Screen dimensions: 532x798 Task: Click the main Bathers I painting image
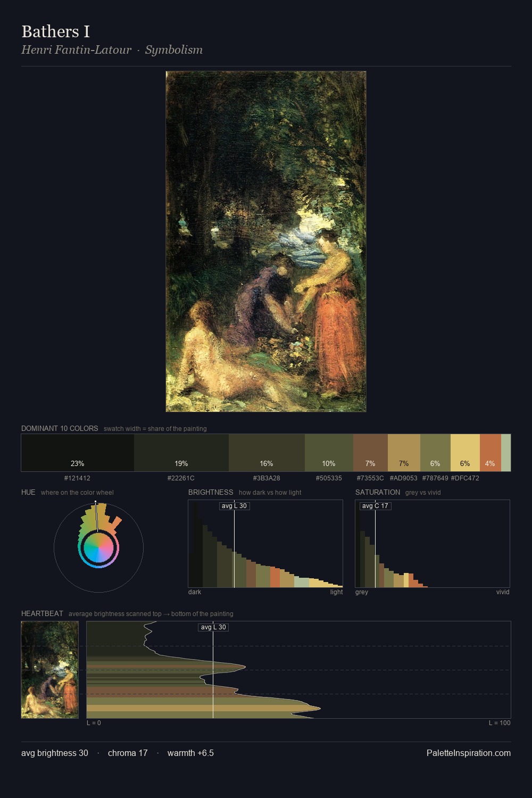pos(266,242)
